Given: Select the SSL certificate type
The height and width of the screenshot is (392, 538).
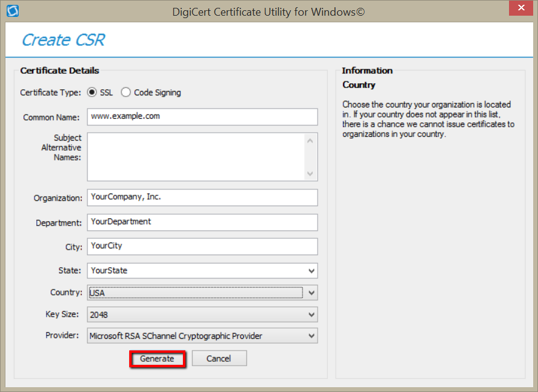Looking at the screenshot, I should tap(92, 92).
